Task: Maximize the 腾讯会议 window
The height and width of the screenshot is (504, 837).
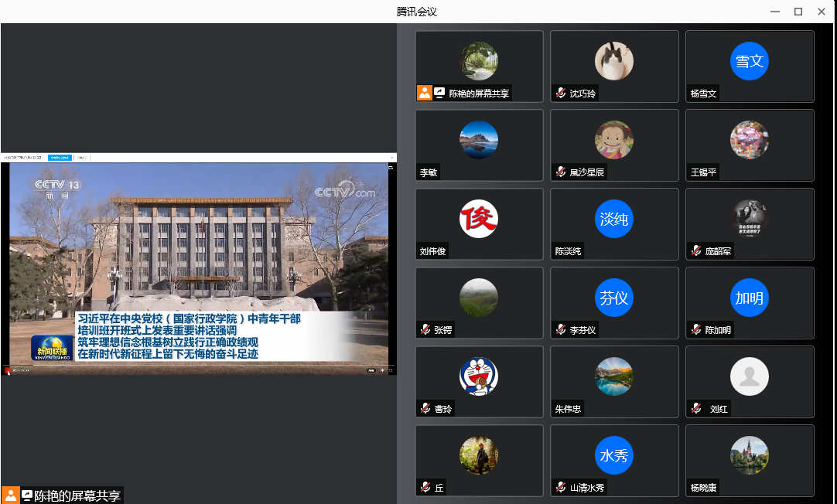Action: pos(798,12)
